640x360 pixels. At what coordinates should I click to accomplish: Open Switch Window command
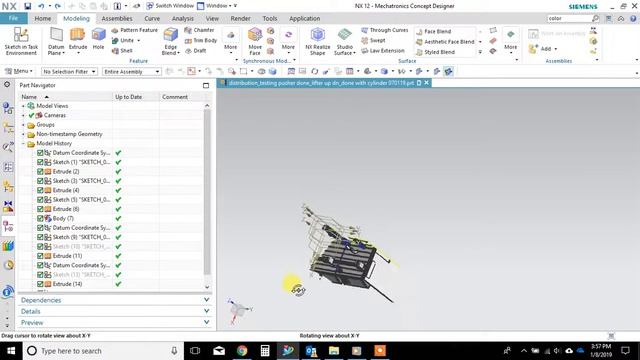[x=170, y=6]
